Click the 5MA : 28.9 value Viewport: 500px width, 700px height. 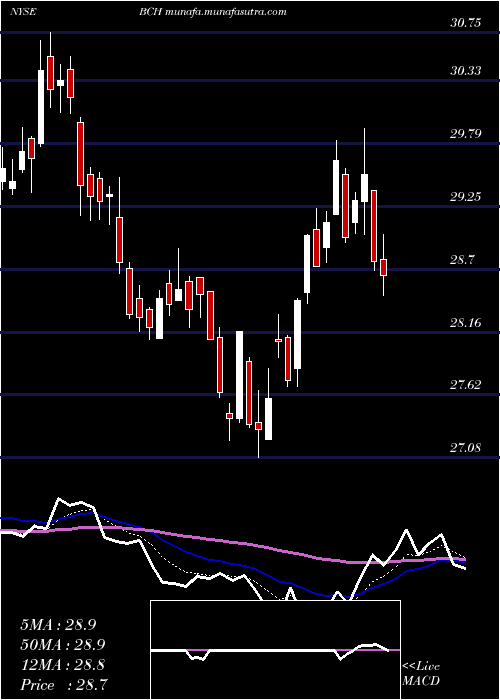click(58, 625)
